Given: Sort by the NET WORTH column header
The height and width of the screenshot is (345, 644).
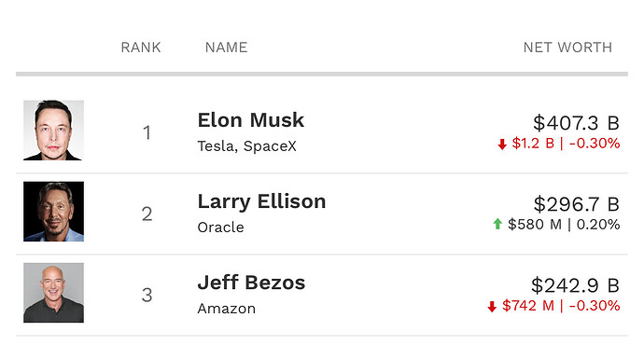Looking at the screenshot, I should click(567, 48).
